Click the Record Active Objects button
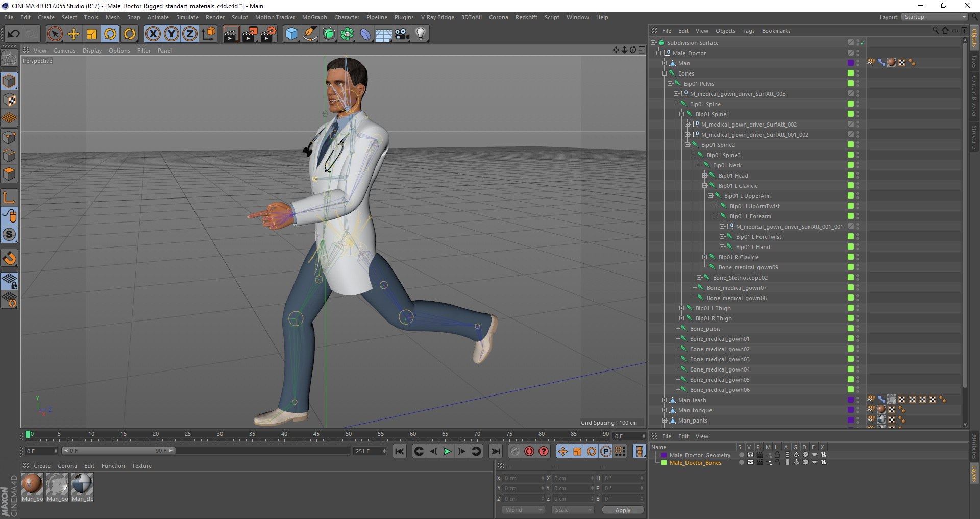Screen dimensions: 980x519 tap(515, 451)
